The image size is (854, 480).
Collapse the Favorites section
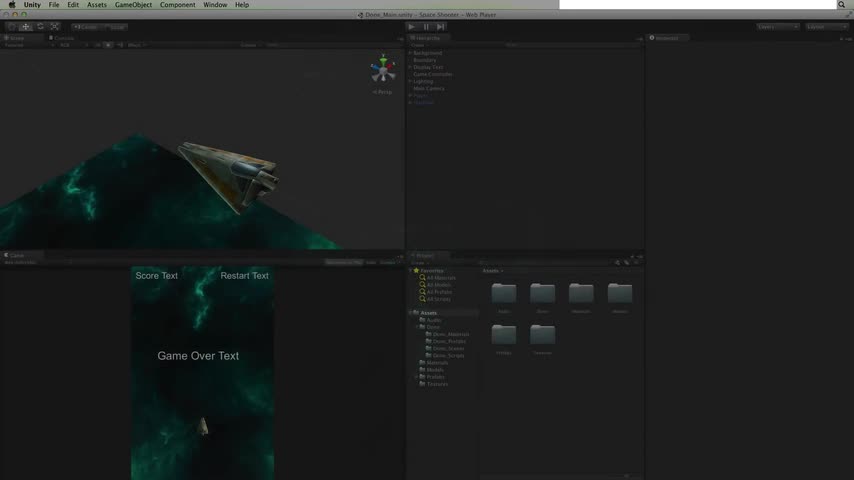[x=410, y=270]
